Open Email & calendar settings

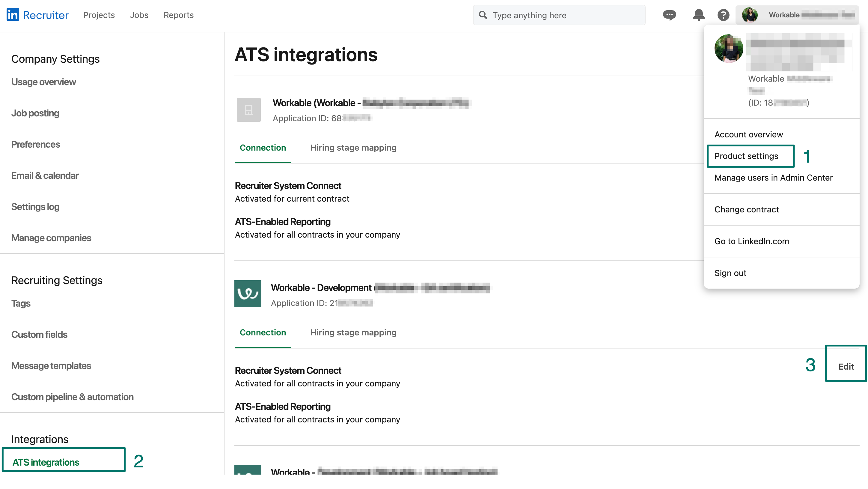coord(45,176)
